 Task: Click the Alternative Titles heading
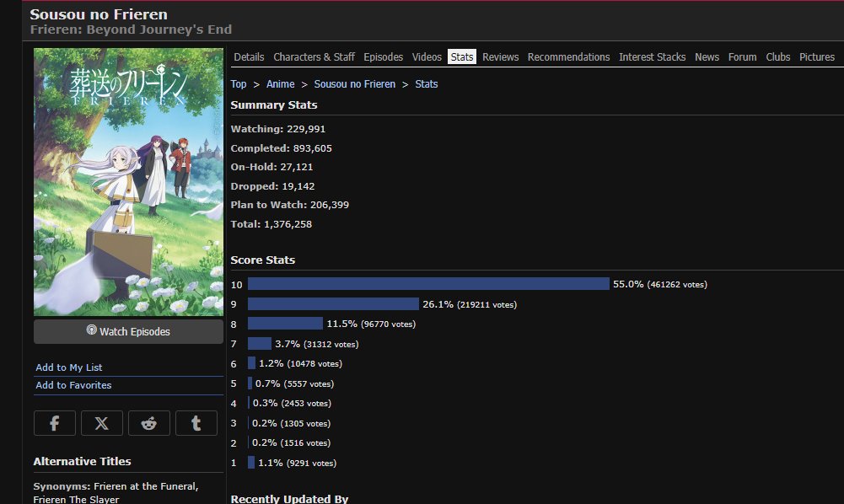pyautogui.click(x=82, y=462)
